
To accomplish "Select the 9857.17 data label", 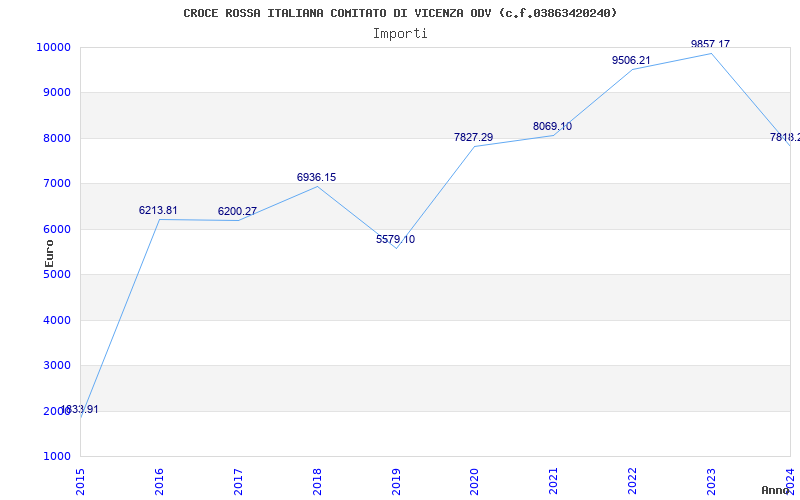I will (710, 44).
